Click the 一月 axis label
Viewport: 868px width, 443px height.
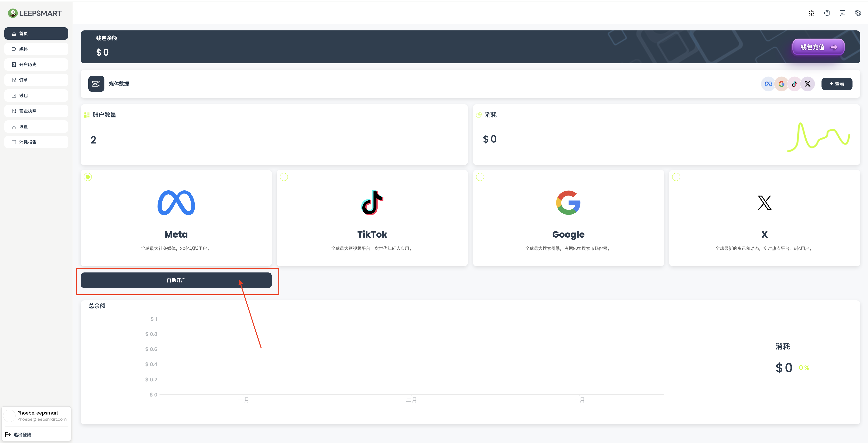pos(244,400)
